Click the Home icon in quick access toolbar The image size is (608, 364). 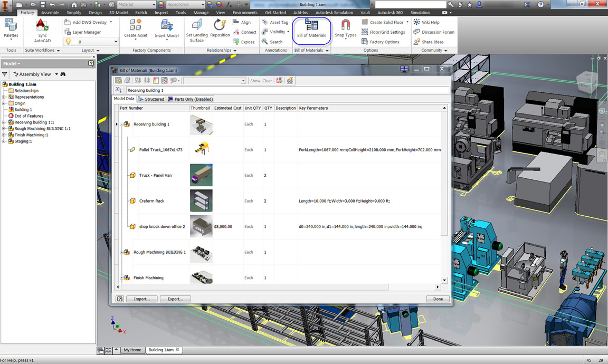tap(74, 5)
